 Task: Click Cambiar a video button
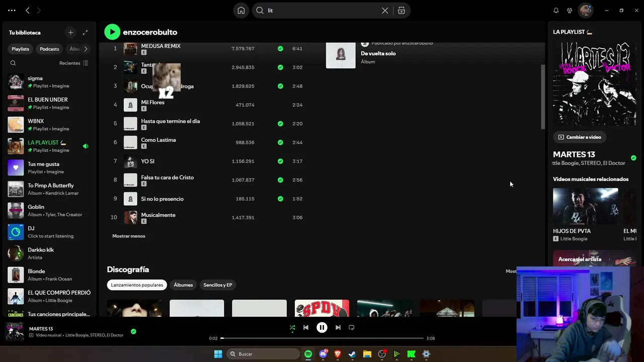click(580, 137)
